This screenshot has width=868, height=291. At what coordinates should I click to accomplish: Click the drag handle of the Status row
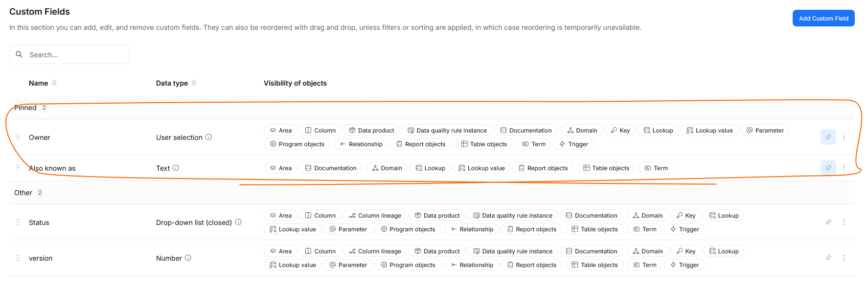(x=18, y=222)
